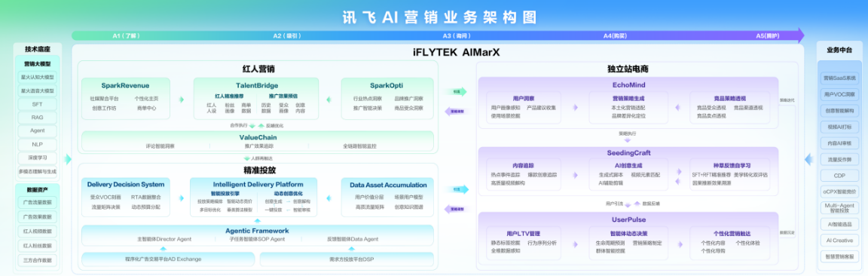Click the A4 stage label
This screenshot has width=868, height=276.
(x=615, y=36)
